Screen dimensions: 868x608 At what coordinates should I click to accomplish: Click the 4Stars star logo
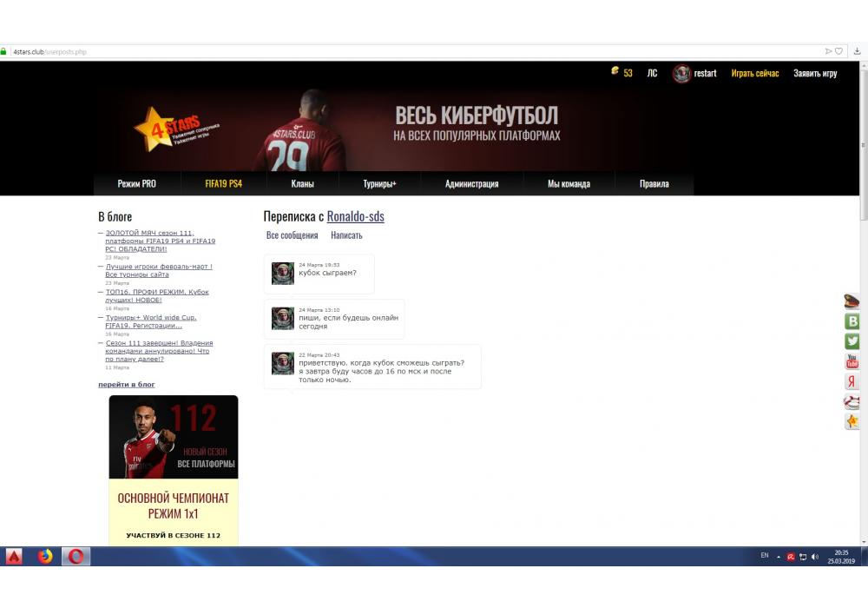pyautogui.click(x=175, y=129)
